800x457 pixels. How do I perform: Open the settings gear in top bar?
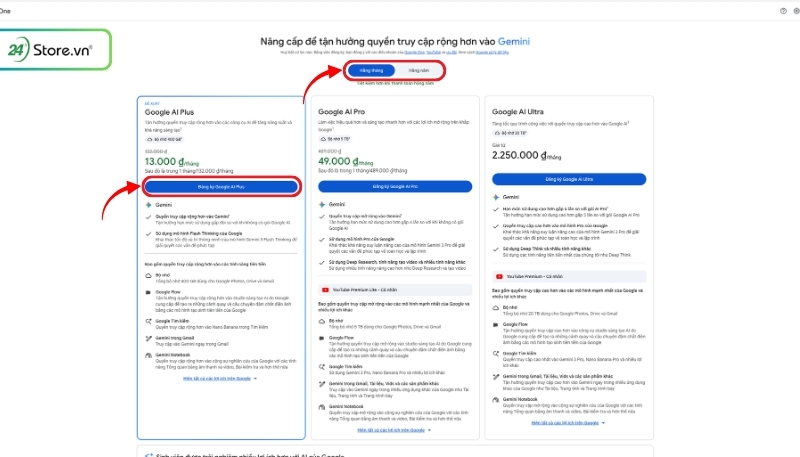(796, 11)
